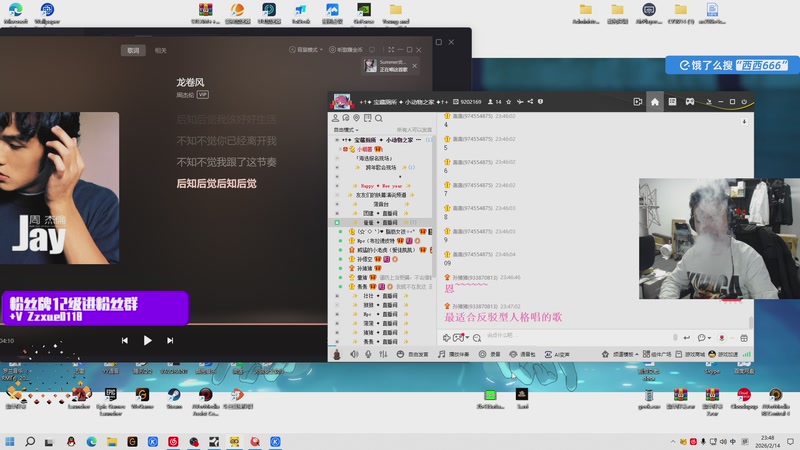Open the 背景模式 dropdown in the music player

[306, 49]
